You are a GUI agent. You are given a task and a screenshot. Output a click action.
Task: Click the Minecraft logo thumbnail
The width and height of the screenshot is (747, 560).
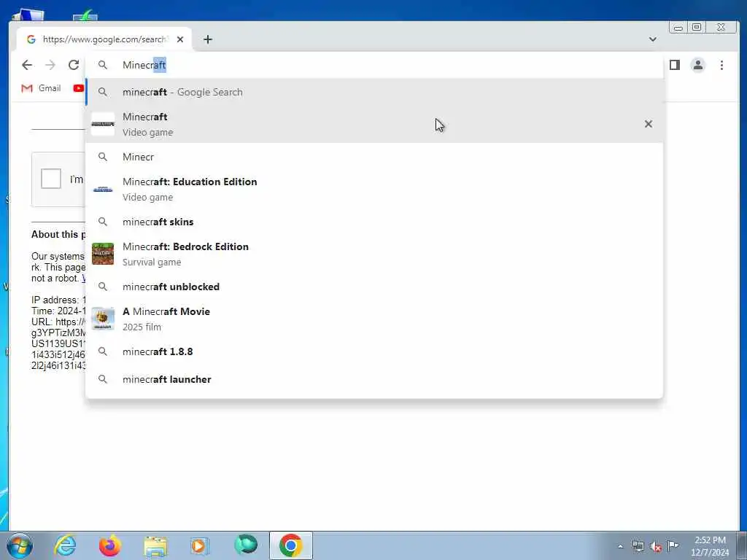(x=103, y=124)
